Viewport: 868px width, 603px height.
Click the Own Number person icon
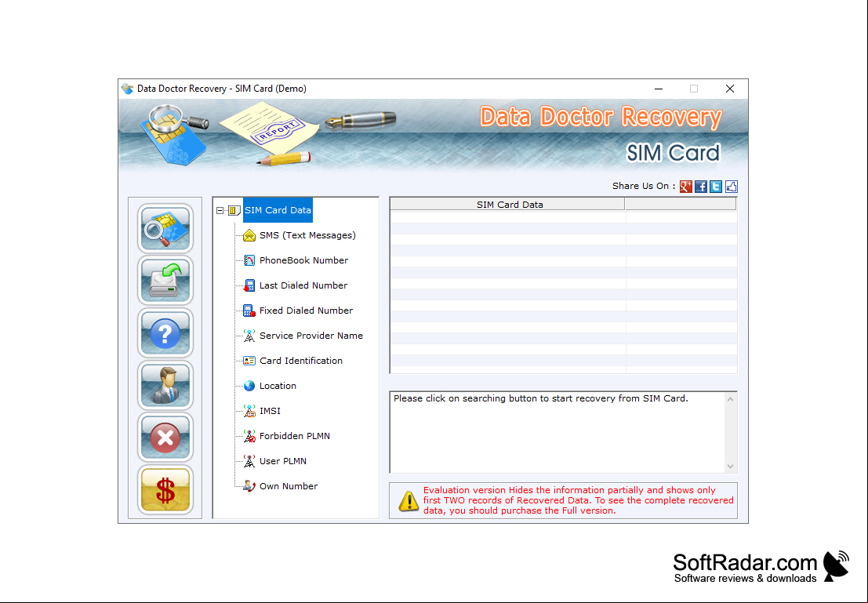pyautogui.click(x=249, y=486)
